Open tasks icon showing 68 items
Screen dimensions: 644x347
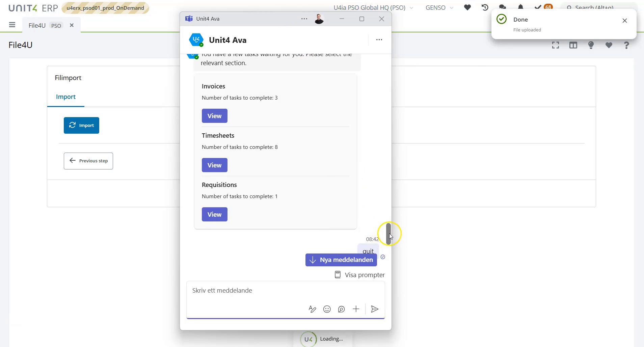click(541, 7)
